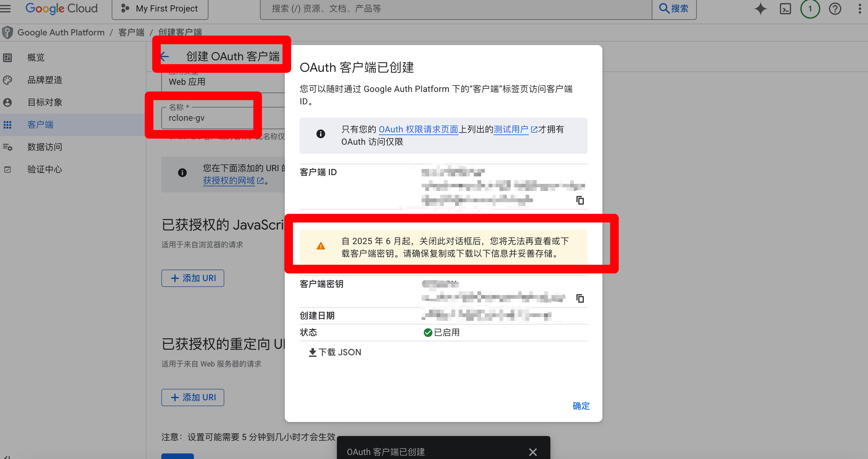Open the notifications badge showing 1

click(x=810, y=9)
